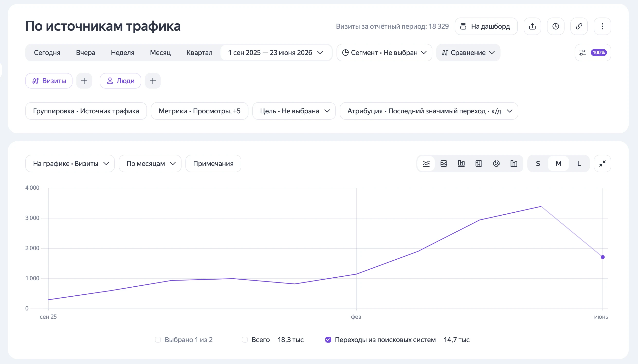Image resolution: width=638 pixels, height=364 pixels.
Task: Copy report link via chain icon
Action: coord(579,26)
